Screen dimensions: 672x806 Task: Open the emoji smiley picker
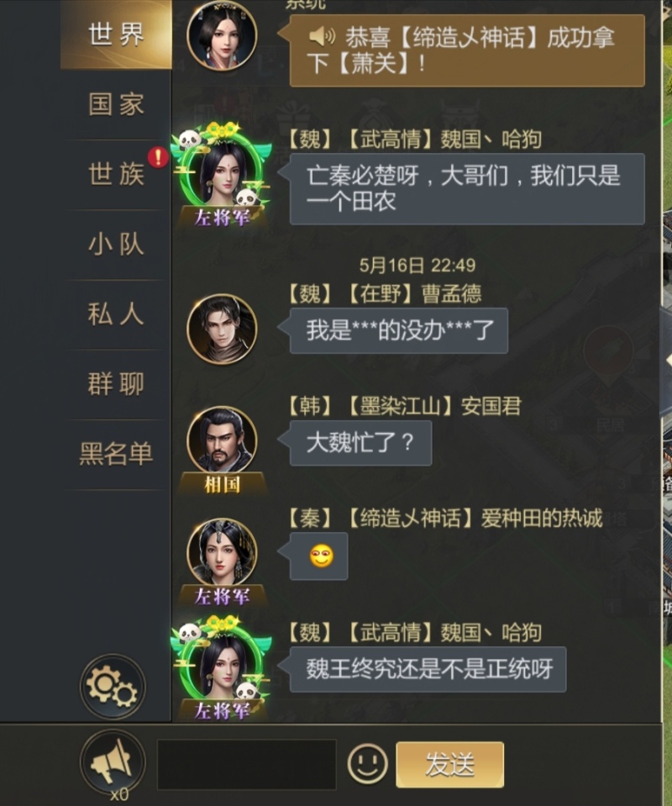point(367,764)
